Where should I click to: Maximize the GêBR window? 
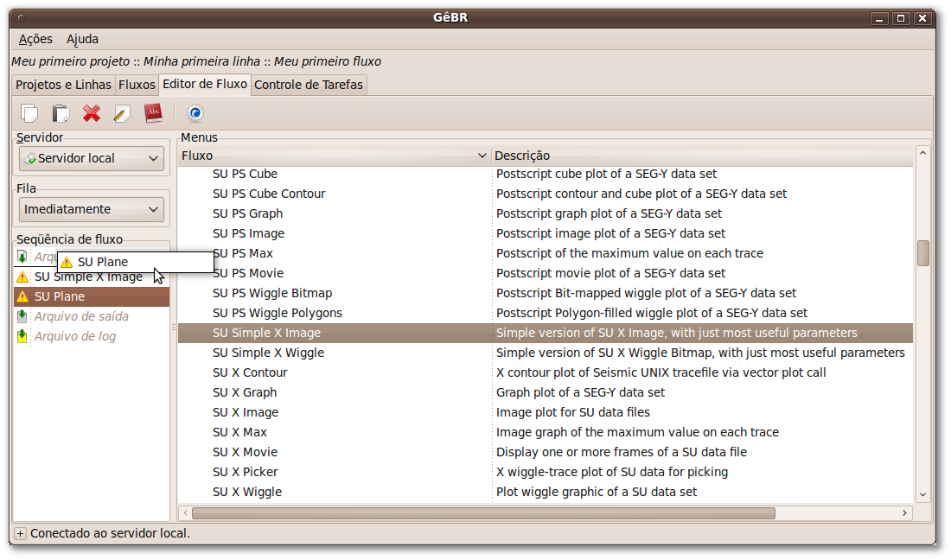tap(901, 18)
